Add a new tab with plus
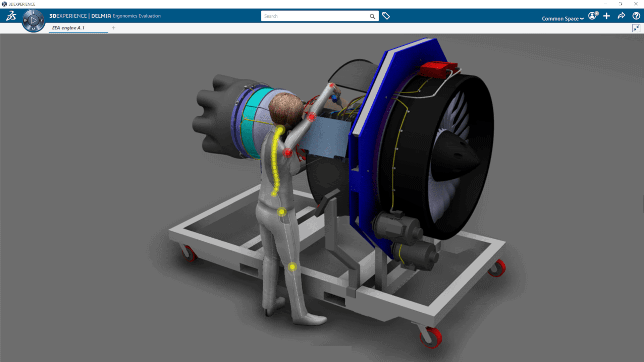 pyautogui.click(x=114, y=28)
